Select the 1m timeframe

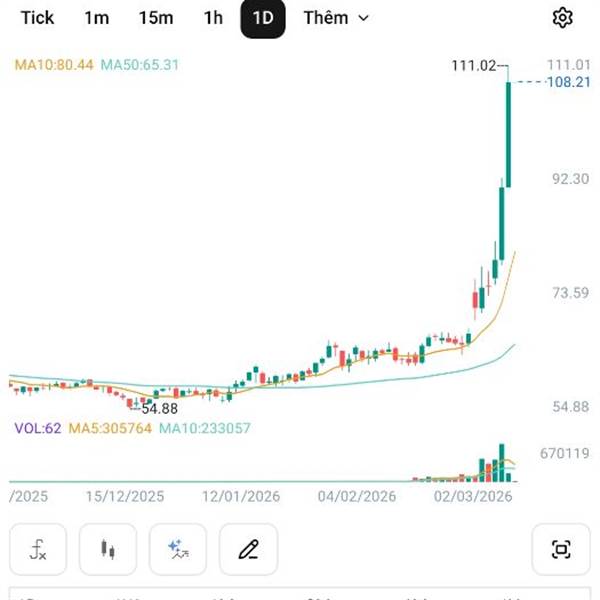coord(97,18)
